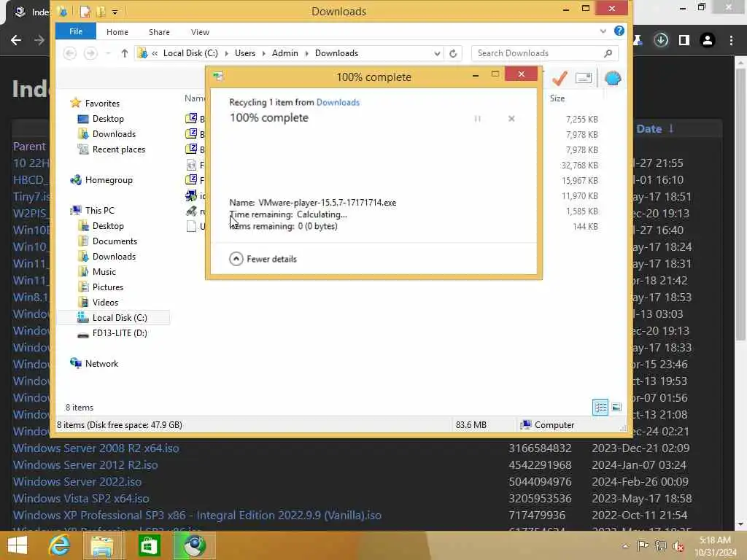The height and width of the screenshot is (560, 747).
Task: Open browser three-dot menu
Action: [731, 41]
